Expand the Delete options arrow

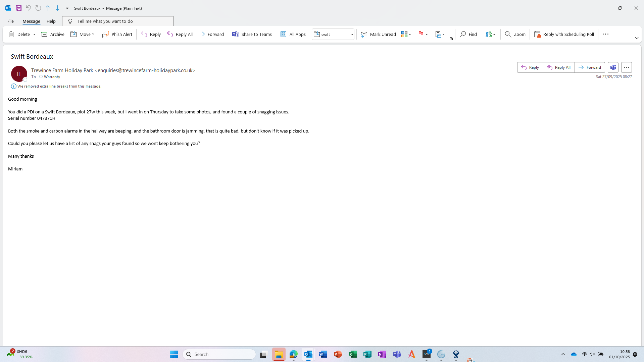[x=34, y=34]
